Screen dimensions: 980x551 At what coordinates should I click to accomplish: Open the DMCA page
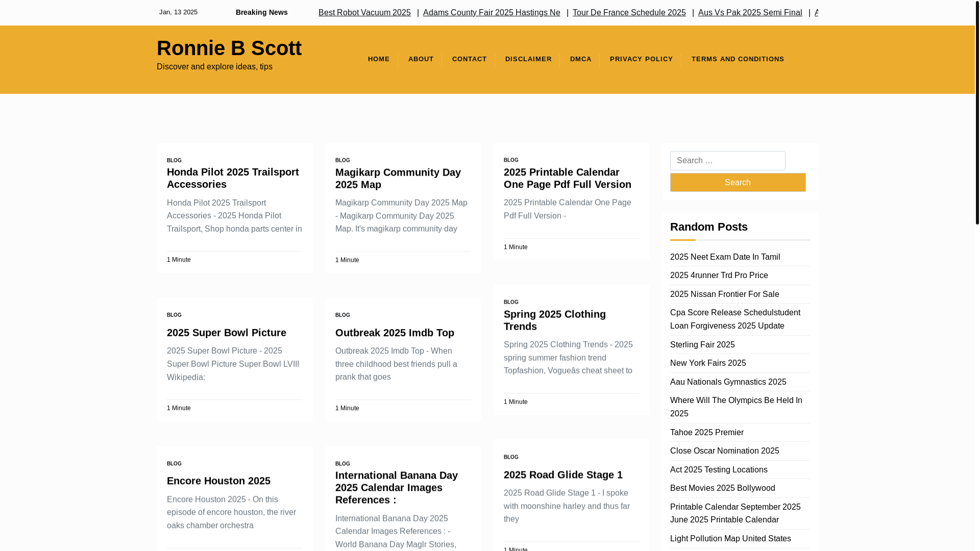pyautogui.click(x=580, y=59)
